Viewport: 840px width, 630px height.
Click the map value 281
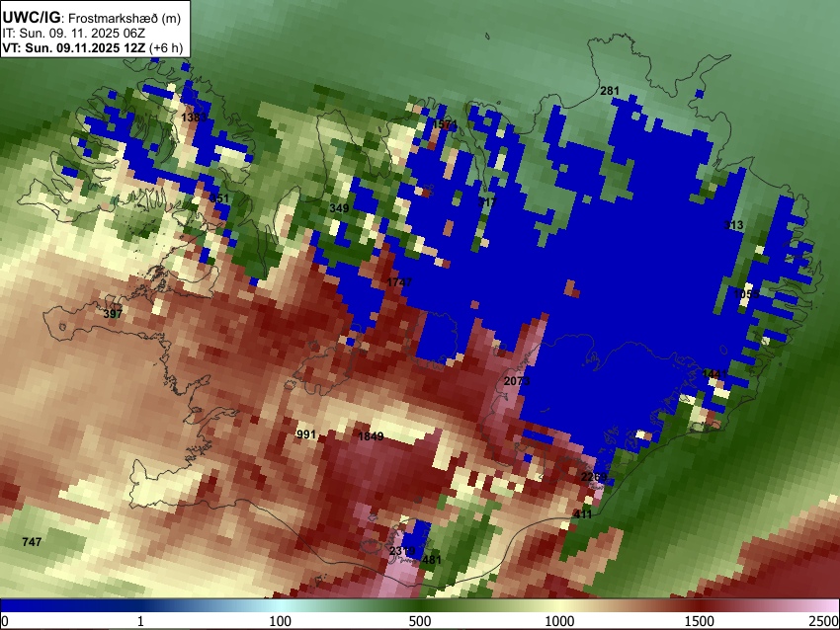[610, 91]
